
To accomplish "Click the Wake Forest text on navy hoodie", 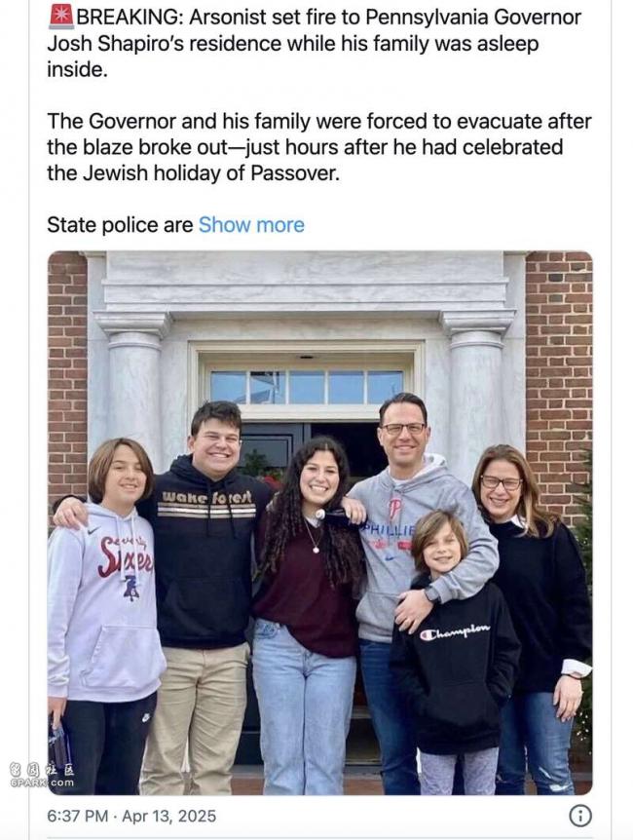I will click(206, 498).
